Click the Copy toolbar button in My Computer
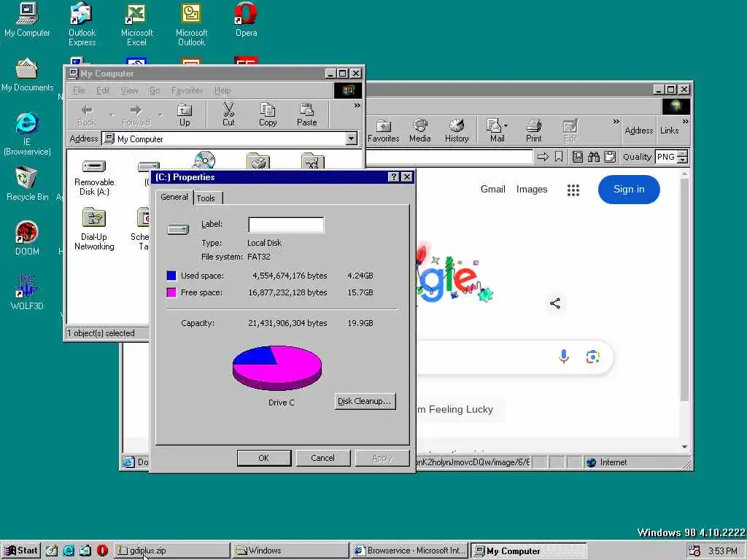The image size is (747, 560). (x=267, y=114)
